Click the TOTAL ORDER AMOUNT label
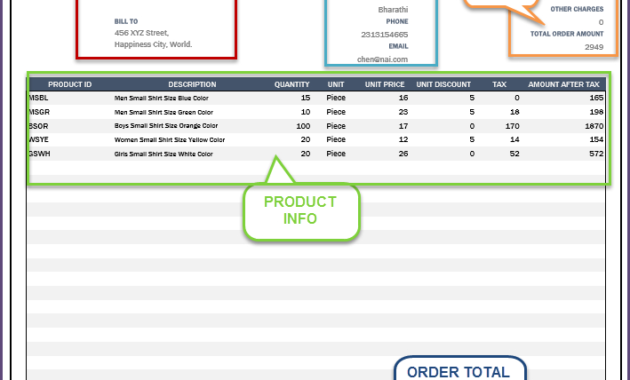 click(x=567, y=34)
